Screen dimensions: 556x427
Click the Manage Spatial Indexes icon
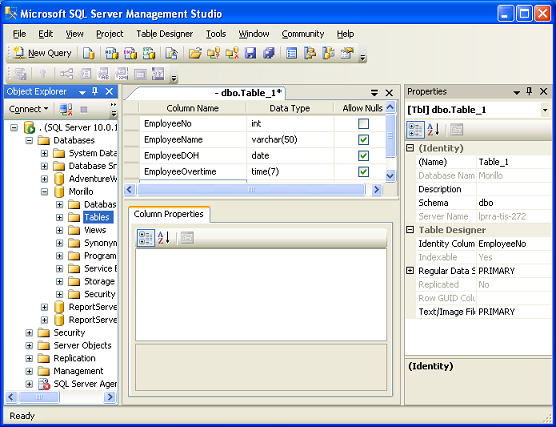(158, 74)
